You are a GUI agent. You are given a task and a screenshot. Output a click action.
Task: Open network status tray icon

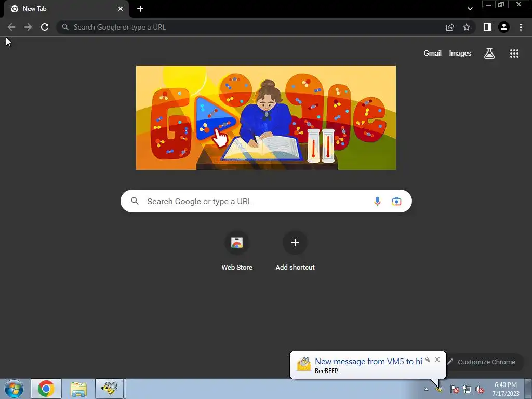467,389
